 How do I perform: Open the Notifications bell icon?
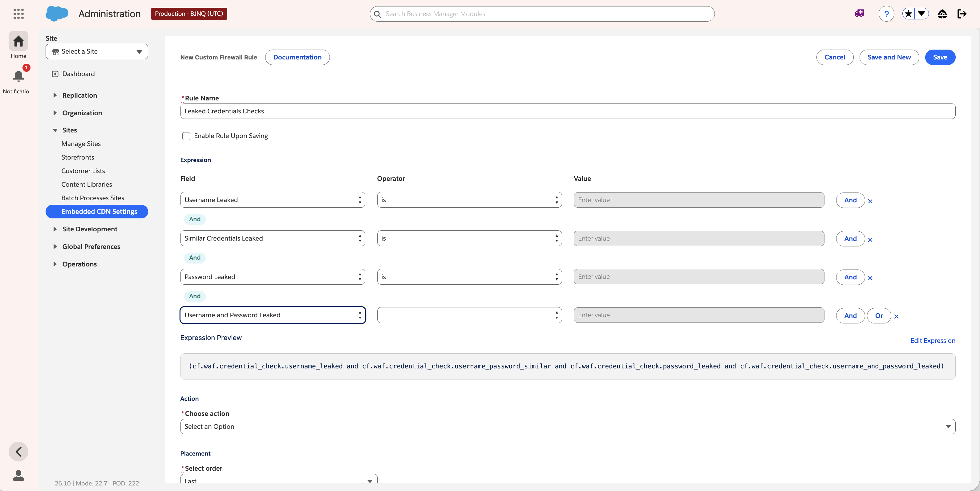coord(18,76)
